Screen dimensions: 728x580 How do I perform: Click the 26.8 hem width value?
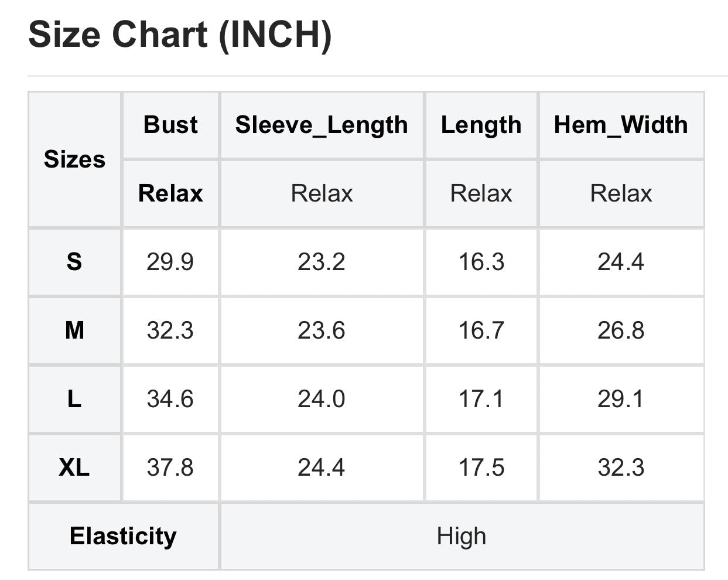coord(621,330)
